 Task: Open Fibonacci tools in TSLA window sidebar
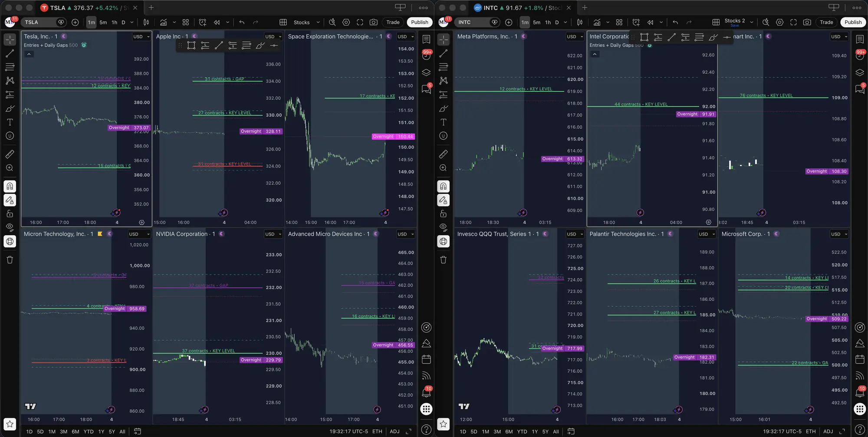tap(10, 67)
